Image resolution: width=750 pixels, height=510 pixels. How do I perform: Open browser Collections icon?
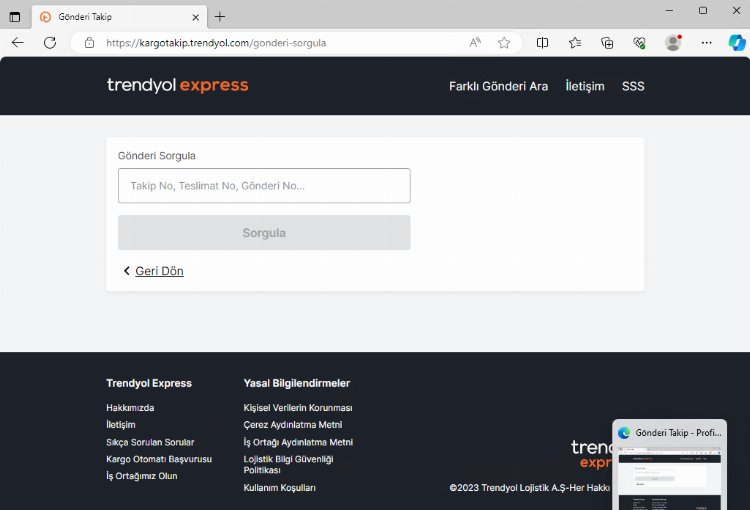pos(607,43)
